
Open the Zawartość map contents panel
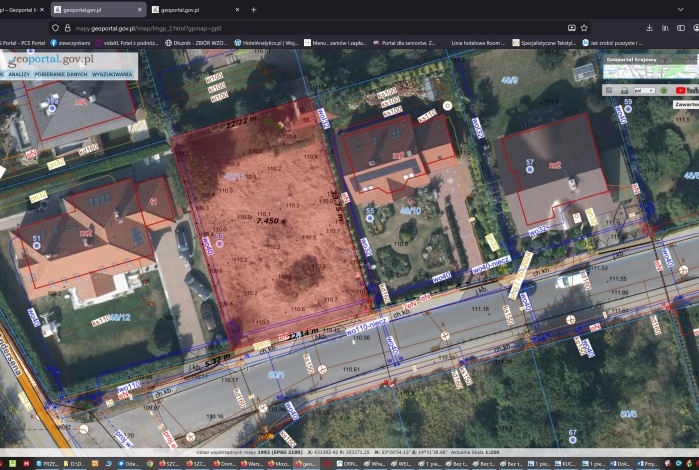[x=686, y=104]
